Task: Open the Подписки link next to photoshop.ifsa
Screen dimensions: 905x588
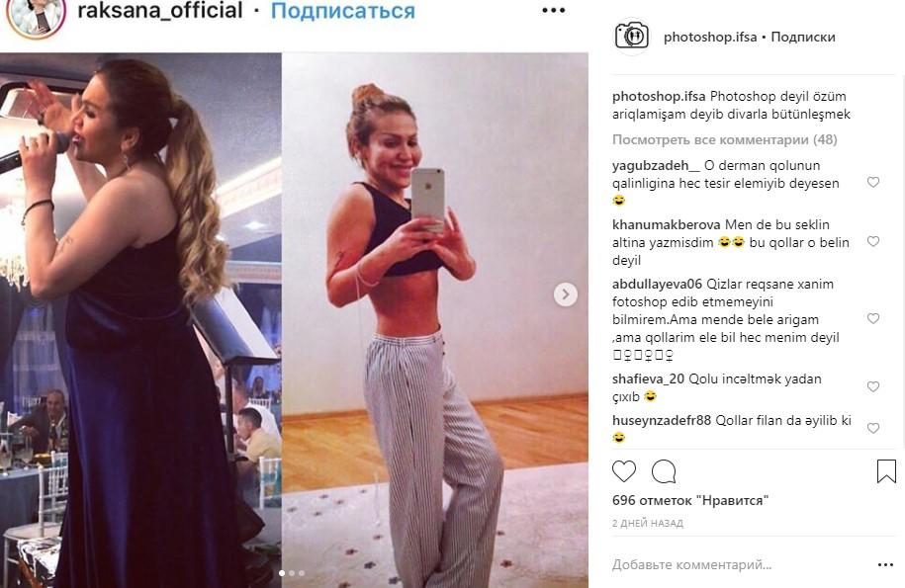Action: coord(803,37)
